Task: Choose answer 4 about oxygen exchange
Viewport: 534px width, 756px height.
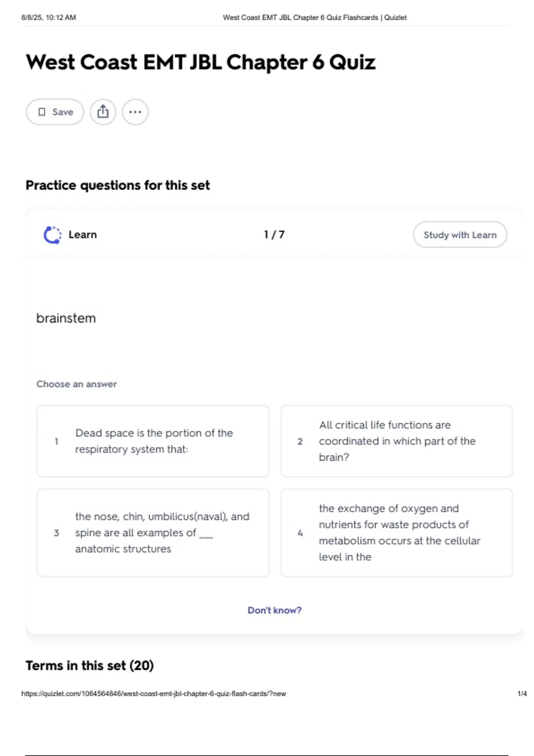Action: click(x=396, y=533)
